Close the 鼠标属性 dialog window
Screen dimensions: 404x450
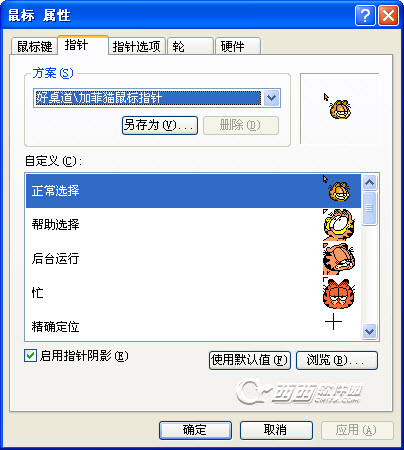pyautogui.click(x=388, y=15)
